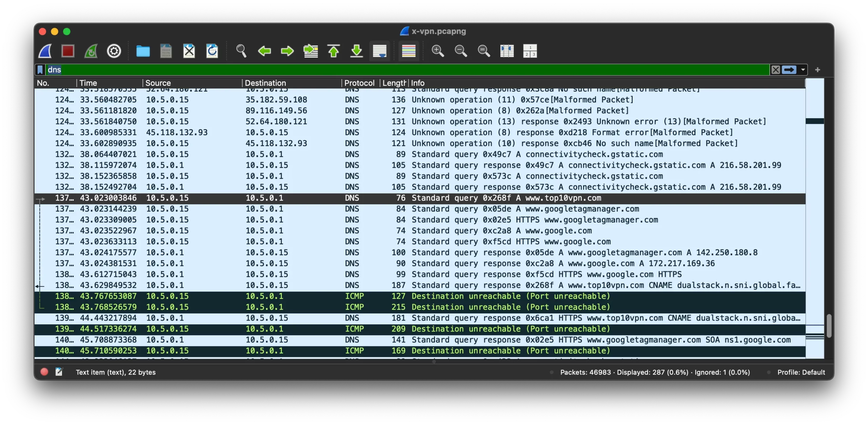
Task: Restart the current capture
Action: pos(91,51)
